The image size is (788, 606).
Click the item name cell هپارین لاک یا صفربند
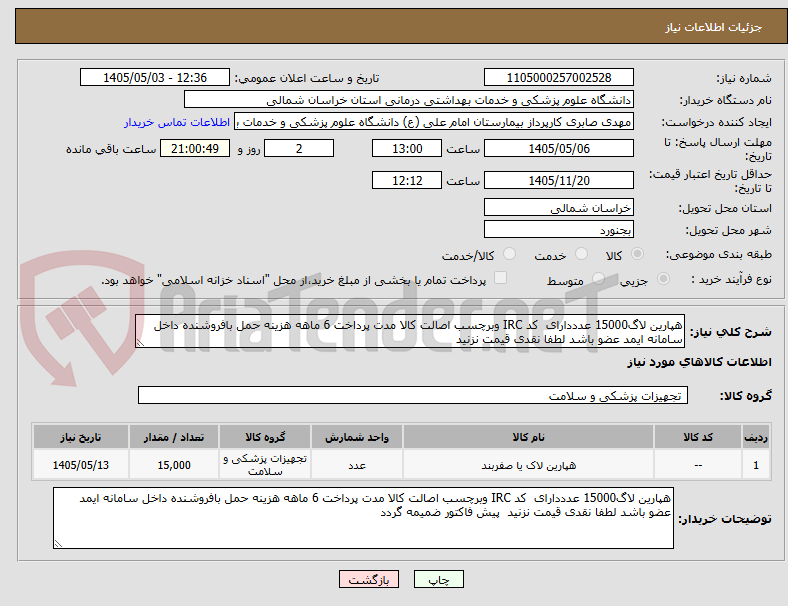[x=528, y=465]
